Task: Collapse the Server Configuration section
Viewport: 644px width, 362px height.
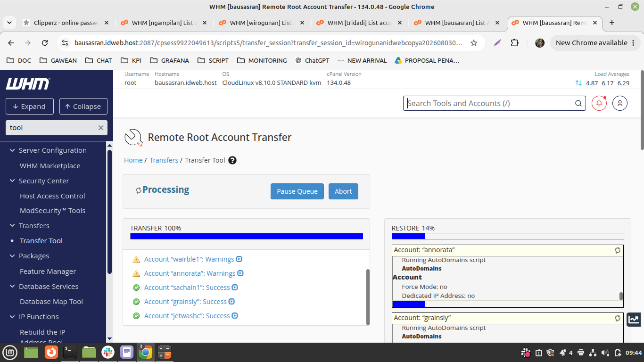Action: (13, 150)
